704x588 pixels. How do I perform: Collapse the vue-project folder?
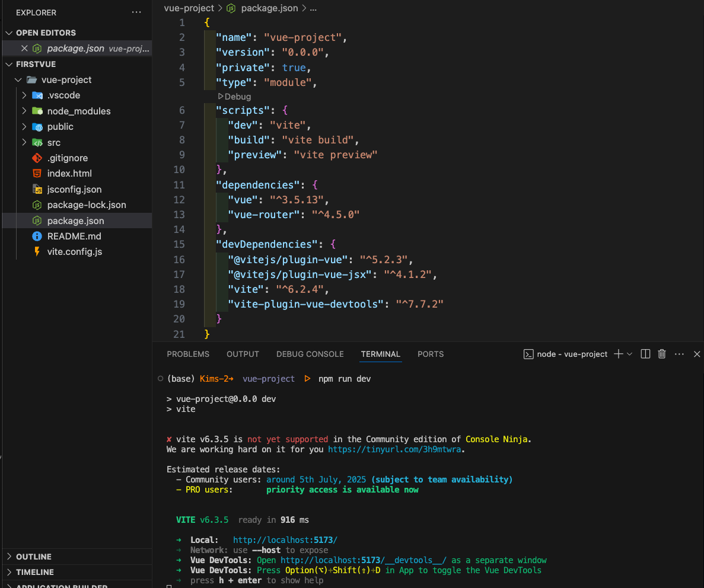pyautogui.click(x=18, y=80)
